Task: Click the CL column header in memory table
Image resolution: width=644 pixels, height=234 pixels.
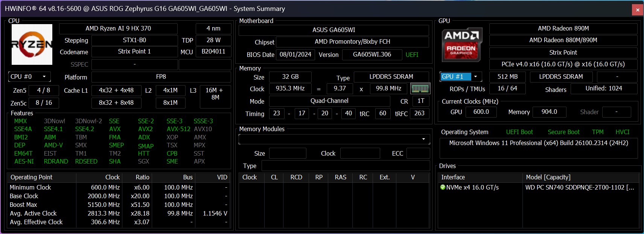Action: click(x=274, y=177)
